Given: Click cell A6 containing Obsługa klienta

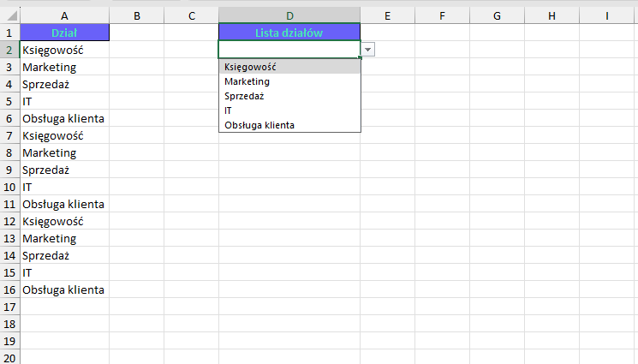Looking at the screenshot, I should (65, 118).
